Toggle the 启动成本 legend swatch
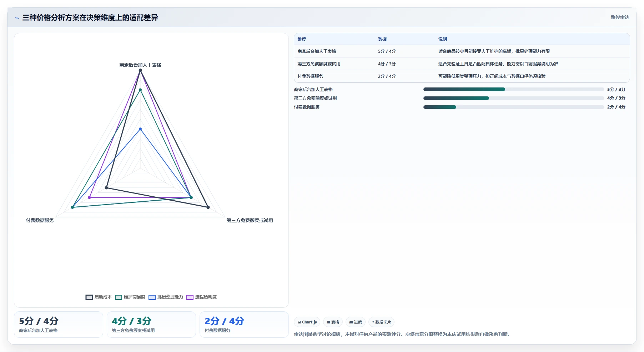 [89, 297]
